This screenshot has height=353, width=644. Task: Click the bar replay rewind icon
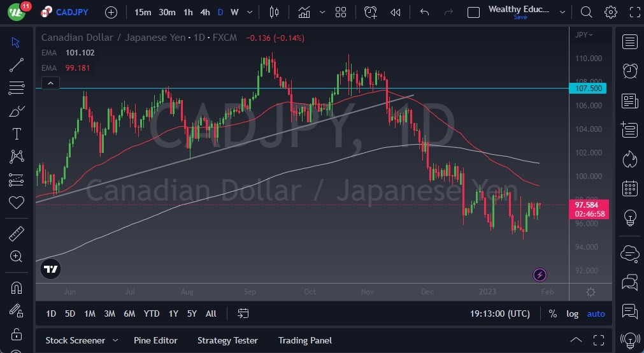coord(396,12)
